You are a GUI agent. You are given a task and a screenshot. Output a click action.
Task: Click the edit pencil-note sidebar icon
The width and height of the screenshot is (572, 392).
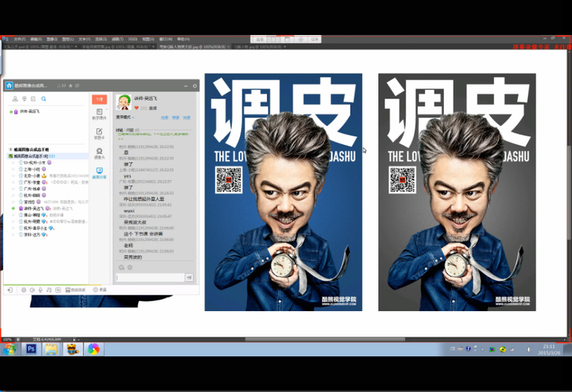[99, 133]
